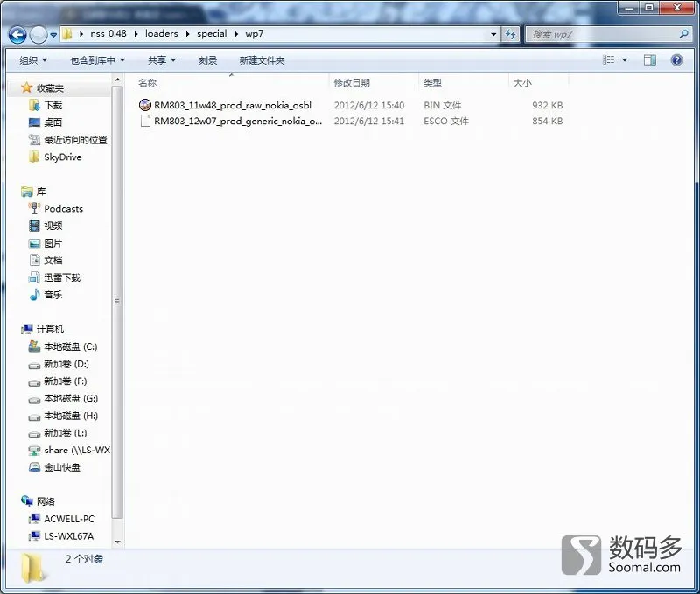The image size is (700, 594).
Task: Click the navigation pane scrollbar thumb
Action: click(x=117, y=302)
